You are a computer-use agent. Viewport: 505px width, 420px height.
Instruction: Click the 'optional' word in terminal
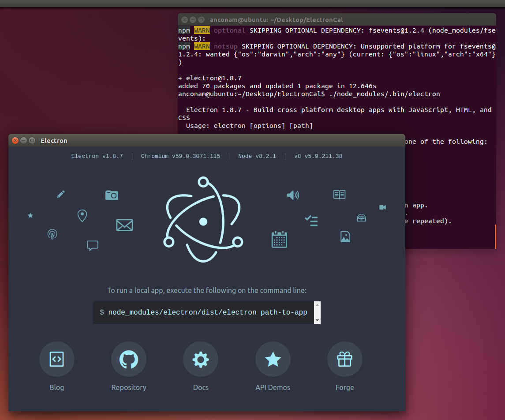click(x=229, y=30)
